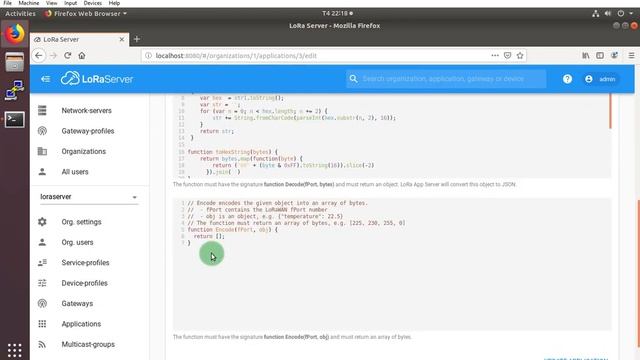This screenshot has height=360, width=640.
Task: Click the Firefox home button
Action: 82,56
